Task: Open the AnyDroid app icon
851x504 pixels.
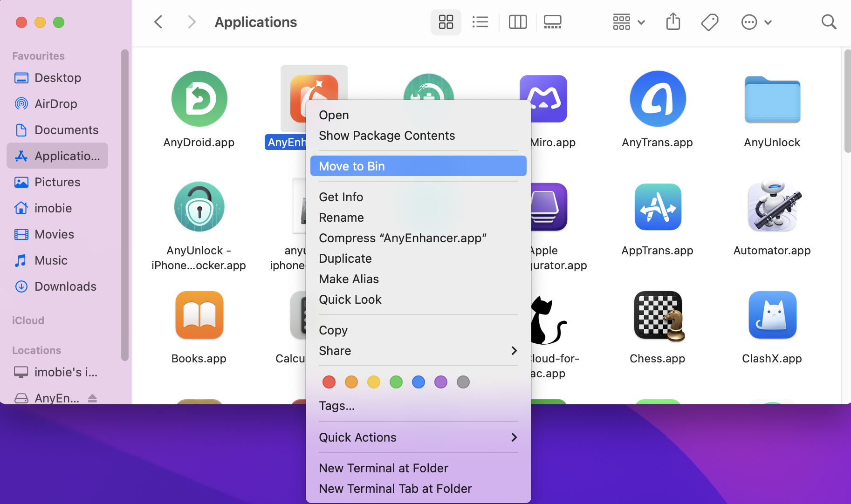Action: [x=199, y=98]
